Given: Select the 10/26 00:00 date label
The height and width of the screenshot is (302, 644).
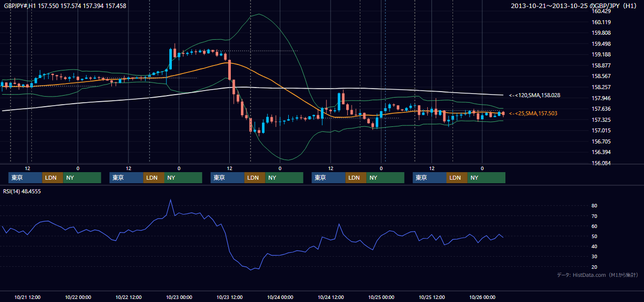Looking at the screenshot, I should (482, 297).
